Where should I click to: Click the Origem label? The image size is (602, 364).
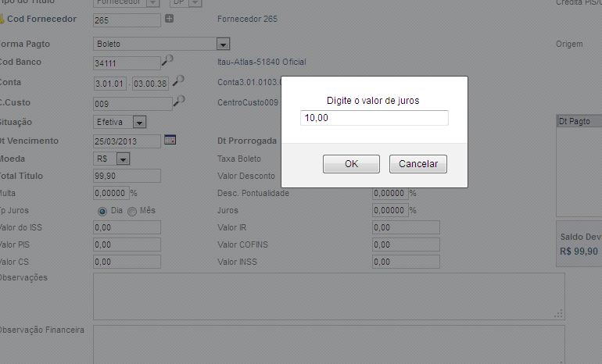(569, 44)
